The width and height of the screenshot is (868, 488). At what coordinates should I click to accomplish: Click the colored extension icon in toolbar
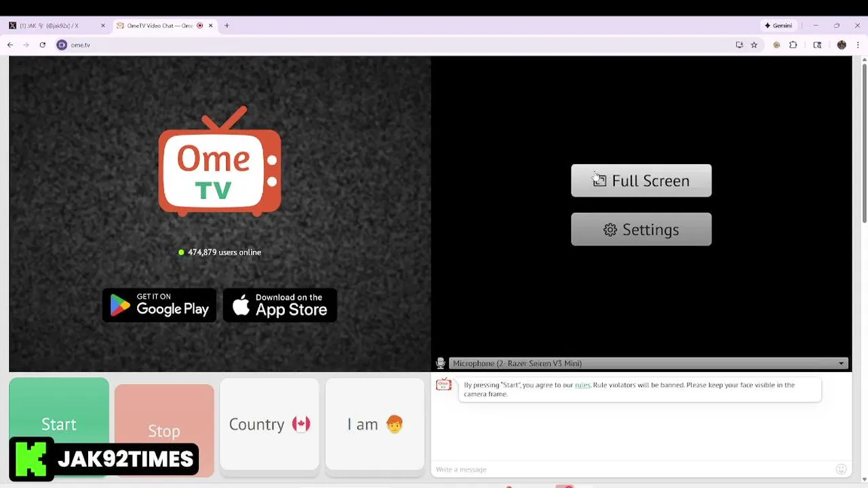[776, 45]
